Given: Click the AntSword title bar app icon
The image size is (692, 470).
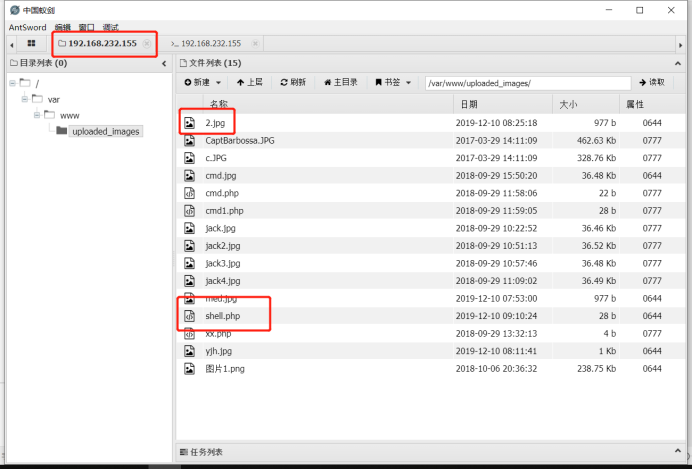Looking at the screenshot, I should [15, 10].
